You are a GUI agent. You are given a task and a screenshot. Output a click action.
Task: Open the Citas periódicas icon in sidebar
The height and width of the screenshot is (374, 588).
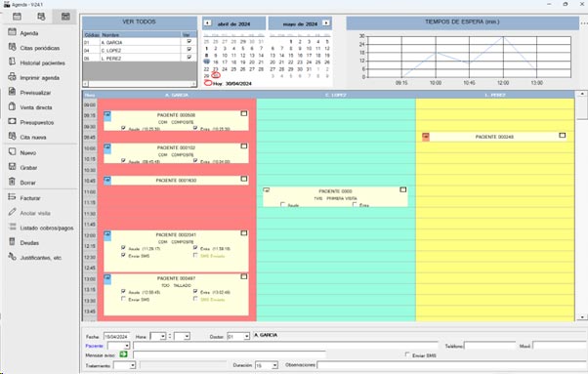(x=13, y=47)
